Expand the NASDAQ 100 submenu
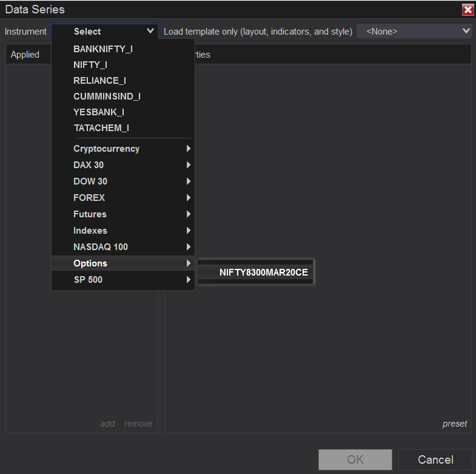The width and height of the screenshot is (476, 474). click(123, 247)
